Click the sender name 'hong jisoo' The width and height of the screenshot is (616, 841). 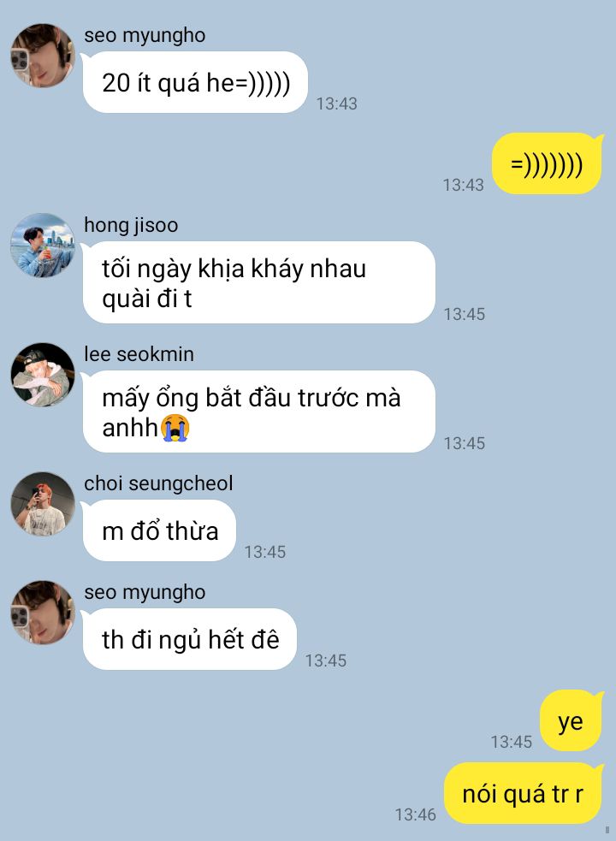pyautogui.click(x=131, y=225)
